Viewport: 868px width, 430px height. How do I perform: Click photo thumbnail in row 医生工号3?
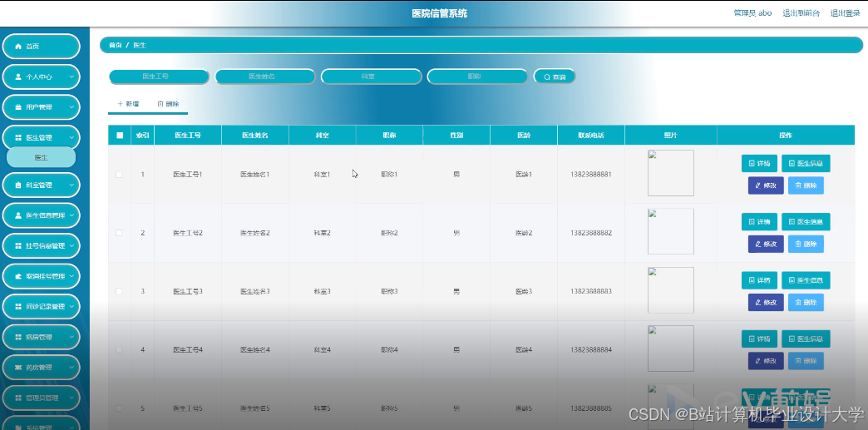click(x=670, y=289)
